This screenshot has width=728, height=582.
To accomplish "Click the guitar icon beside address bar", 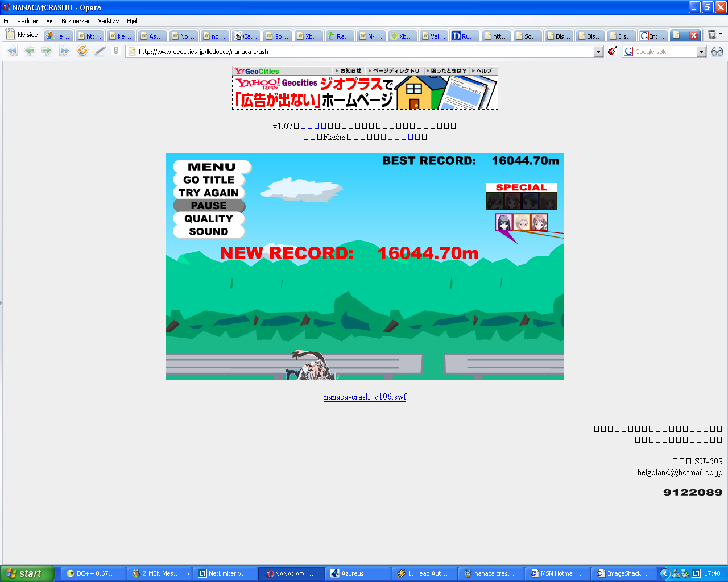I will pos(612,51).
